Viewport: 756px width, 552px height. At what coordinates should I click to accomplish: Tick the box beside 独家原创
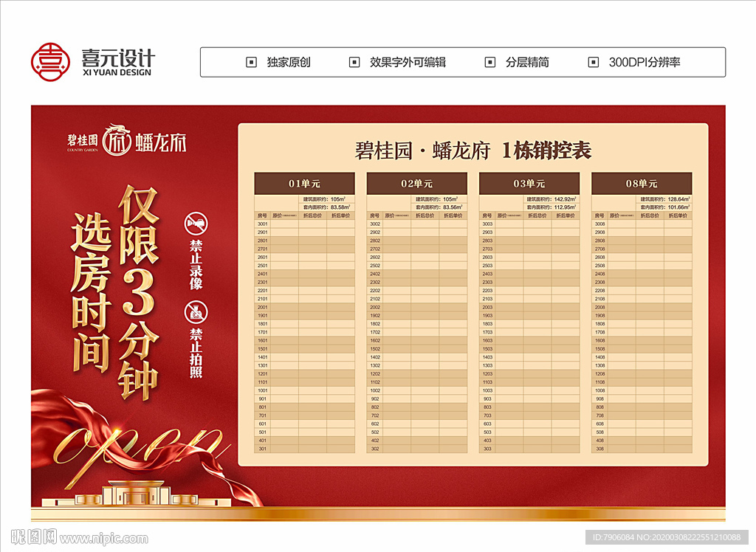251,62
